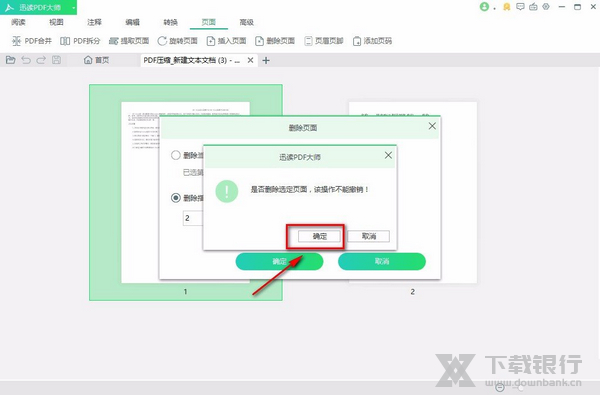600x395 pixels.
Task: Select the active 页面 menu tab
Action: coord(209,22)
